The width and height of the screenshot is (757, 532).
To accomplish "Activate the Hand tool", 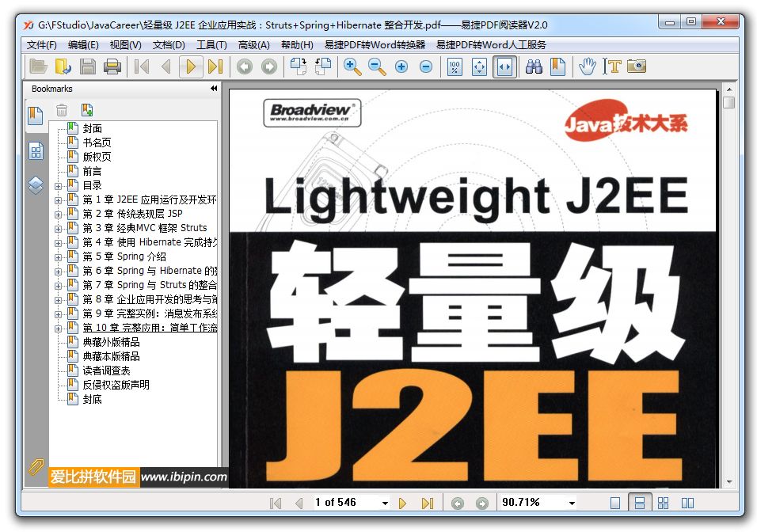I will (588, 66).
